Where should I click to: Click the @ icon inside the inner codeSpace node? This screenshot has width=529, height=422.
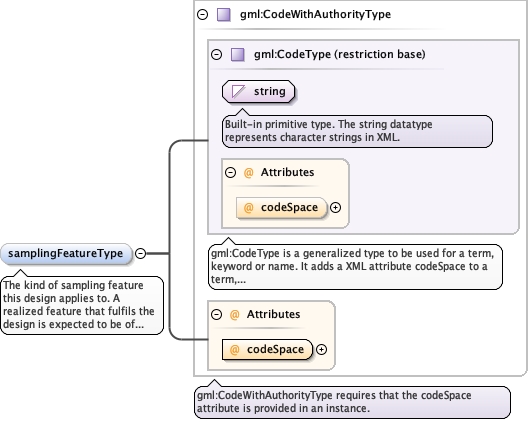tap(248, 207)
